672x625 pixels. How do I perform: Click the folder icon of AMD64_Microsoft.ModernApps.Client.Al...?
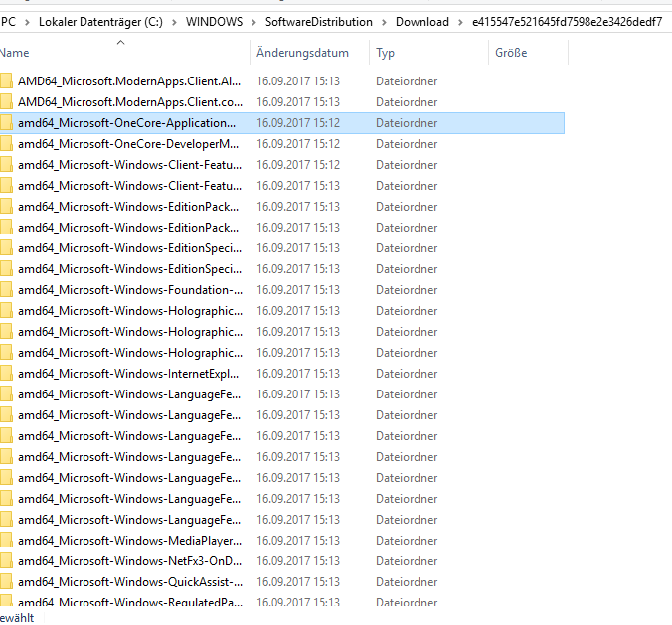6,80
